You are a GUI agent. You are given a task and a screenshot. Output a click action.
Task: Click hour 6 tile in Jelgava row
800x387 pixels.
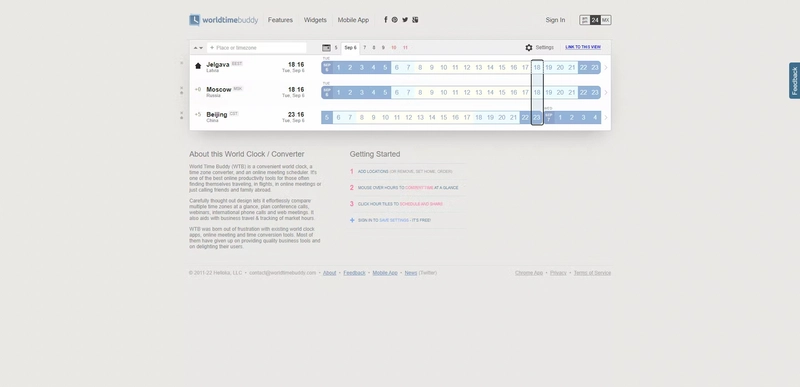point(397,67)
